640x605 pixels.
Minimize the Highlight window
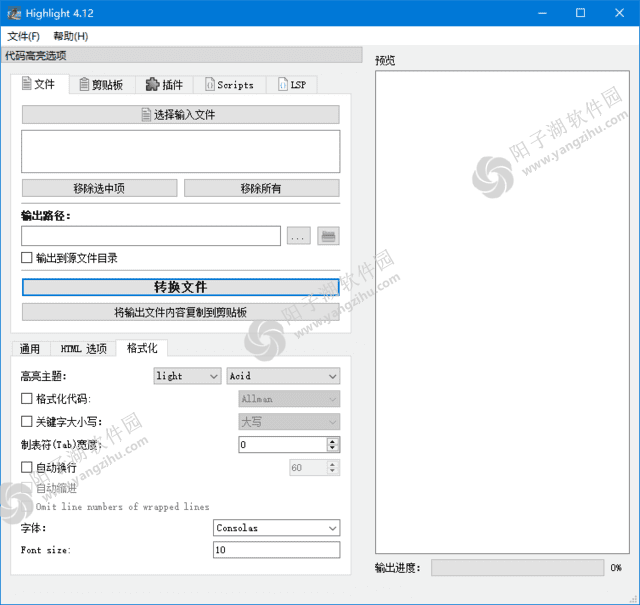click(542, 13)
